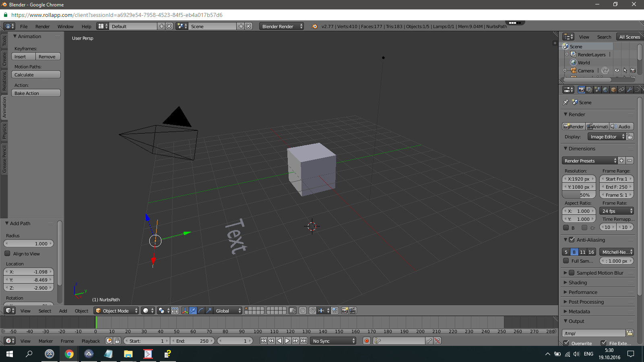
Task: Expand the Shading panel
Action: [578, 282]
